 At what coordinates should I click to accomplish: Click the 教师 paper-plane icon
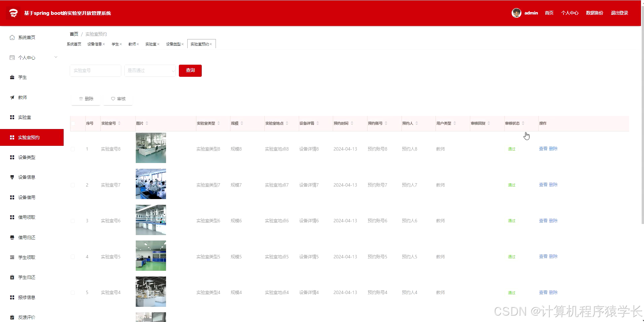(12, 97)
